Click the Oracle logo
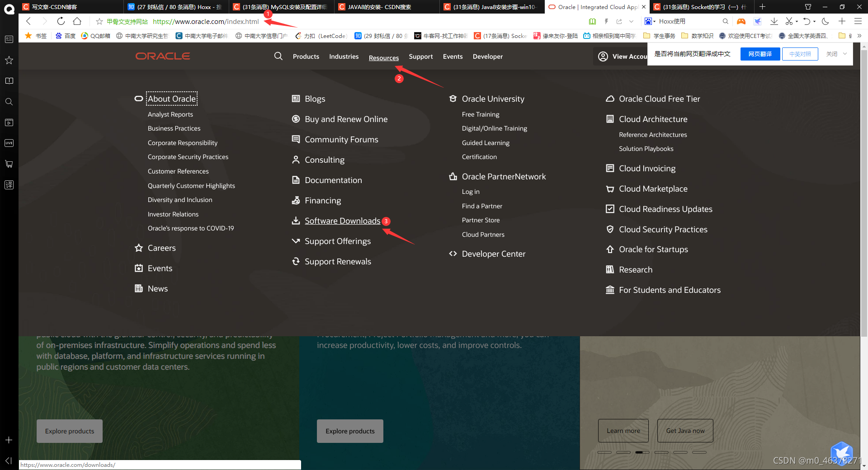The height and width of the screenshot is (470, 868). [x=163, y=56]
